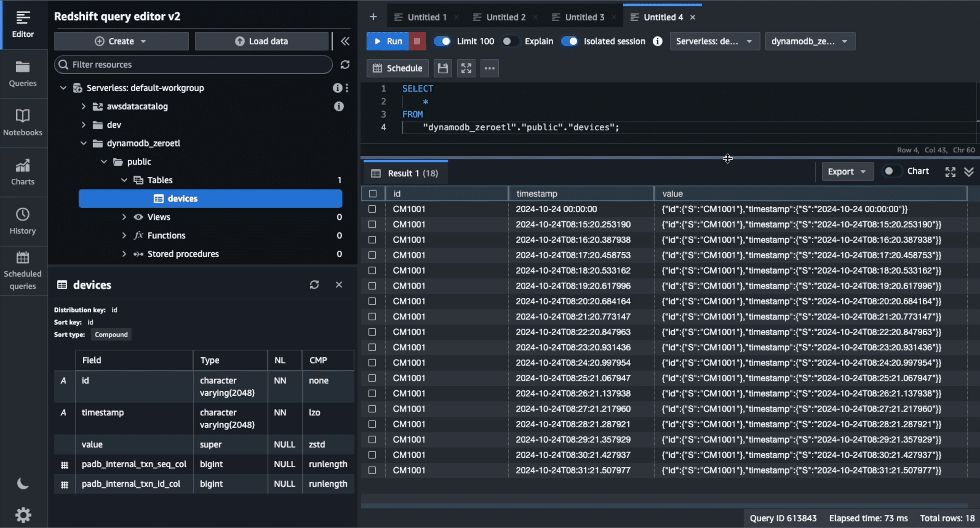Open the Scheduled queries section

point(23,271)
